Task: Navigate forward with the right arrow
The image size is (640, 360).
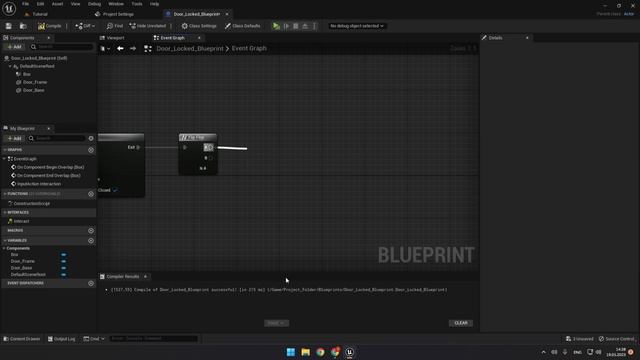Action: coord(133,48)
